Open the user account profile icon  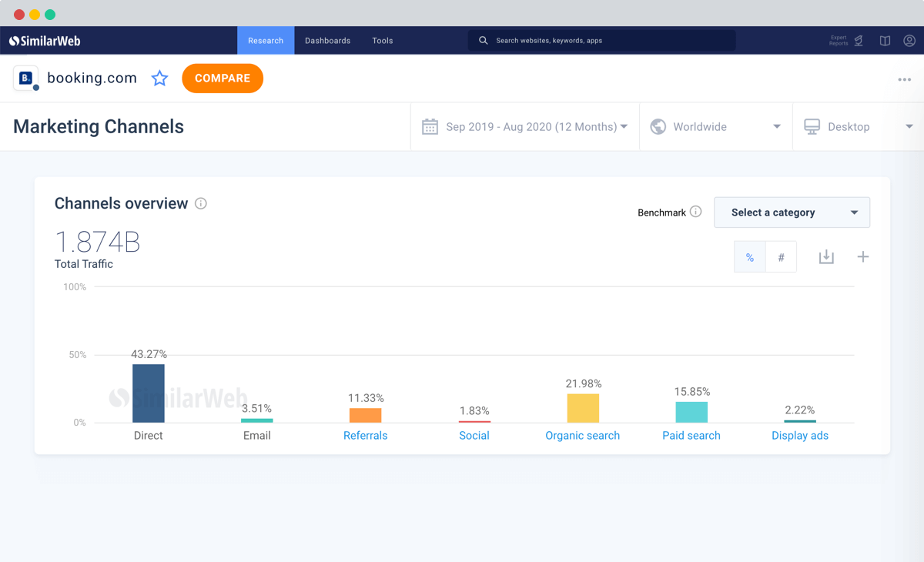pos(909,41)
